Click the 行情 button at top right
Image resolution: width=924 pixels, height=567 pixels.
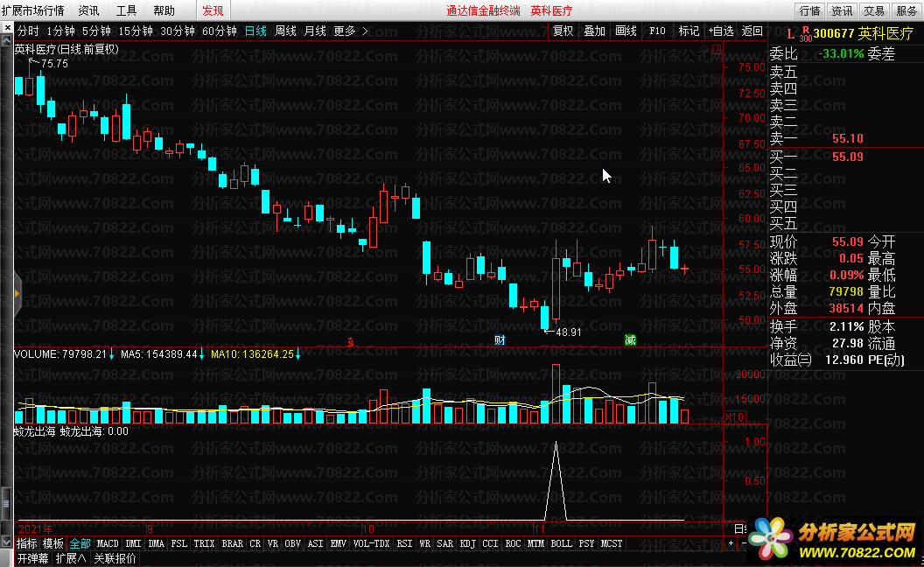tap(809, 10)
